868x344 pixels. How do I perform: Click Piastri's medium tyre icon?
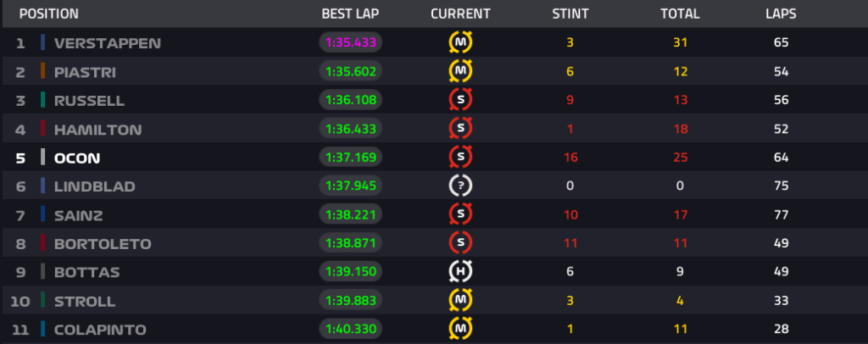coord(460,71)
